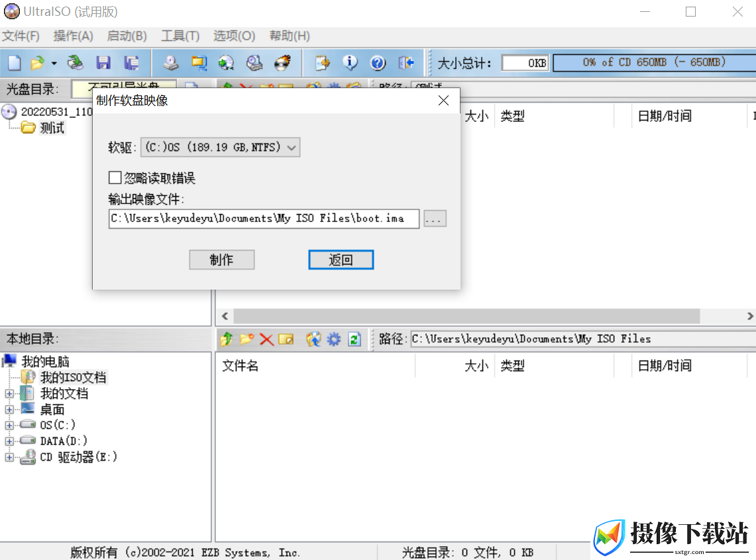756x560 pixels.
Task: Expand the DATA(D:) tree node
Action: [9, 441]
